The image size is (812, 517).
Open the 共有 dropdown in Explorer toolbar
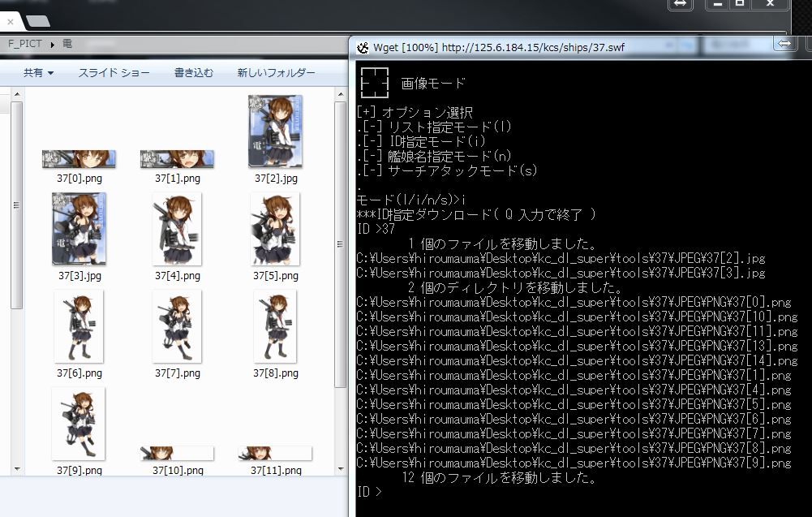tap(38, 73)
